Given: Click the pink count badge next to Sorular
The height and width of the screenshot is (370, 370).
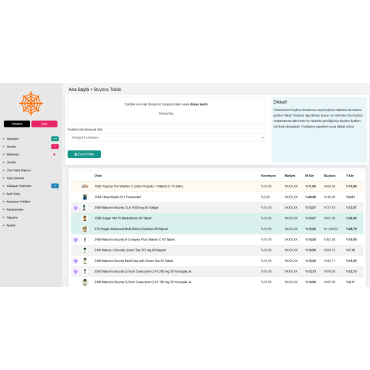Looking at the screenshot, I should (x=55, y=146).
